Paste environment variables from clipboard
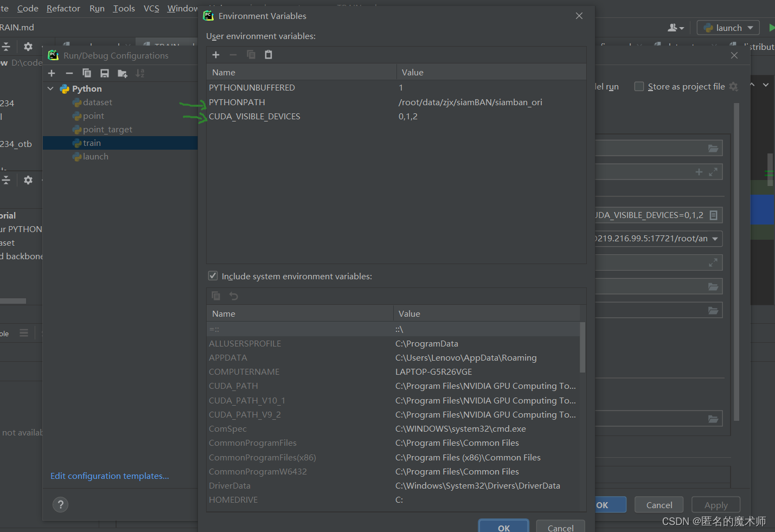Viewport: 775px width, 532px height. (268, 54)
